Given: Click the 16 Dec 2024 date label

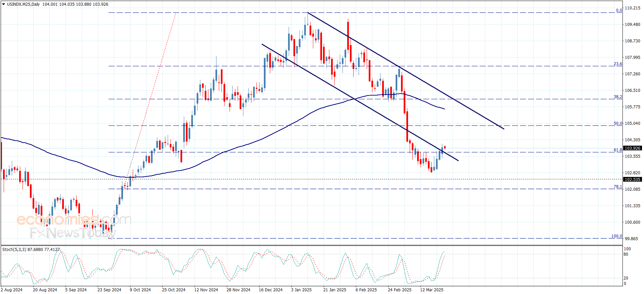Looking at the screenshot, I should click(x=271, y=290).
